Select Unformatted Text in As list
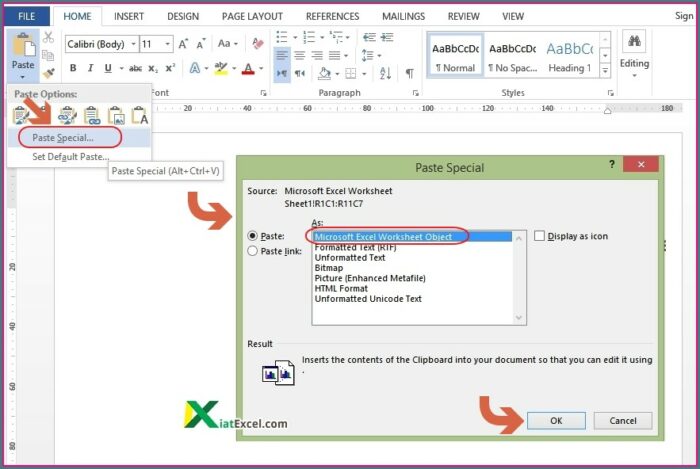 [x=350, y=257]
